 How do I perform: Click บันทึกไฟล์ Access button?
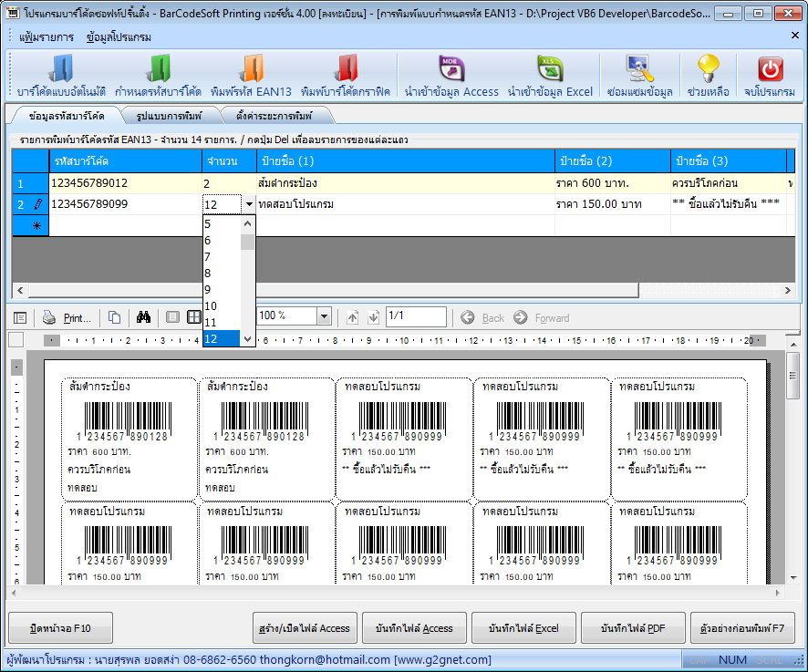[x=414, y=627]
